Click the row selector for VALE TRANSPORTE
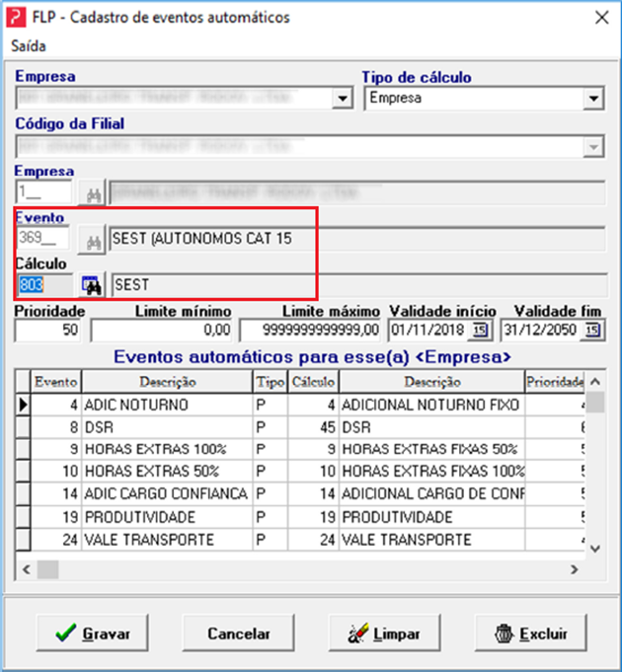The image size is (622, 672). [x=23, y=540]
